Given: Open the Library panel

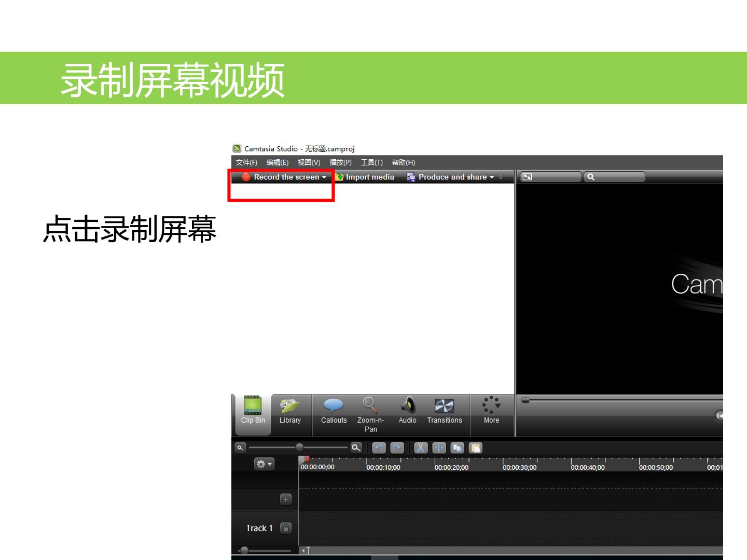Looking at the screenshot, I should click(x=290, y=411).
